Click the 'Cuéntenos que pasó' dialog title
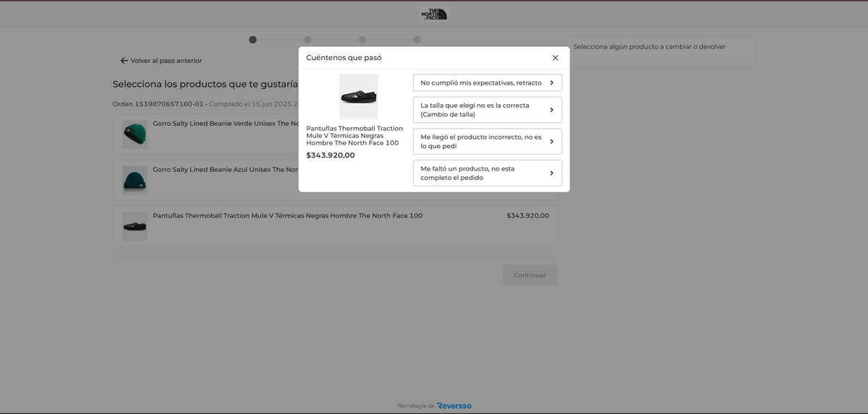Image resolution: width=868 pixels, height=414 pixels. click(x=344, y=58)
